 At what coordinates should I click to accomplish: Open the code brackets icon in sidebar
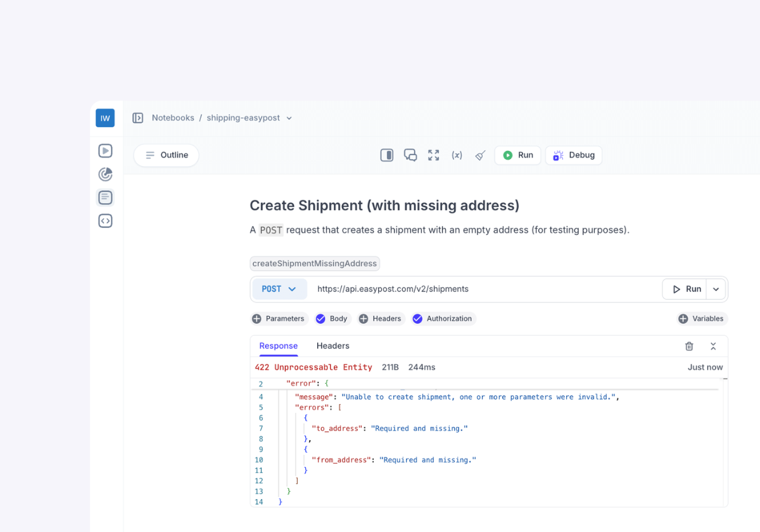pyautogui.click(x=105, y=221)
